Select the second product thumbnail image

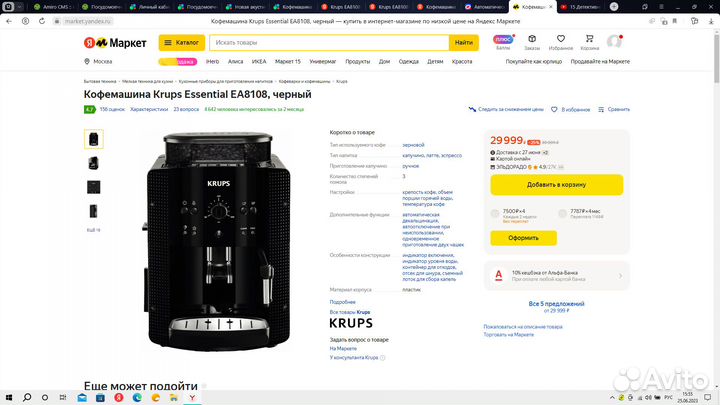(x=94, y=163)
